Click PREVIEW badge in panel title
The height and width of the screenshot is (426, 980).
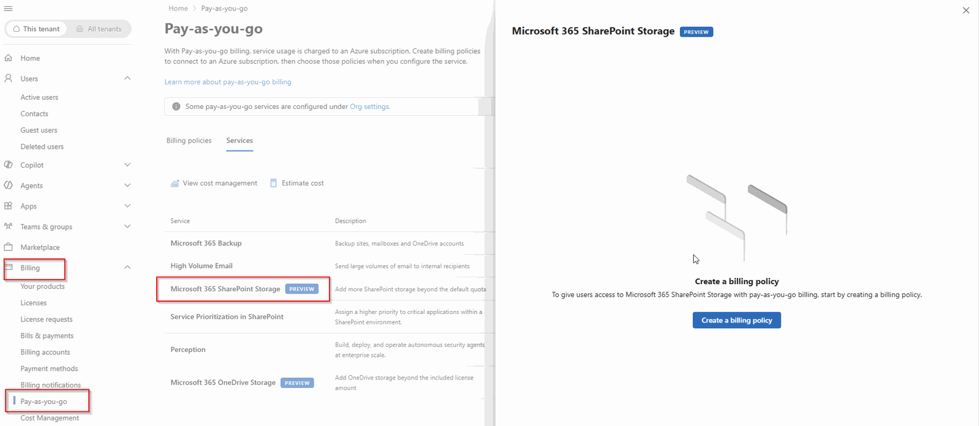coord(696,32)
